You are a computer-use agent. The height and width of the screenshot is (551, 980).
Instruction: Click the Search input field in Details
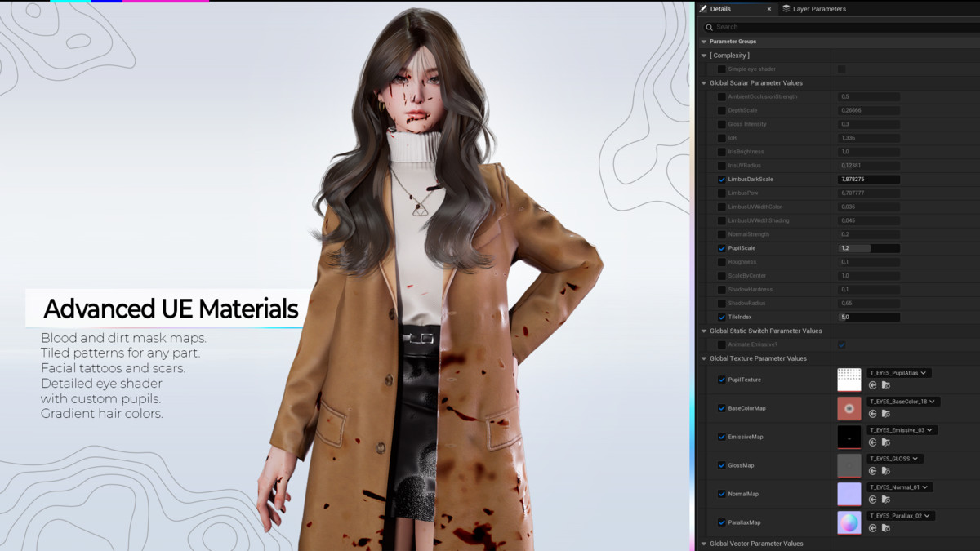point(841,27)
